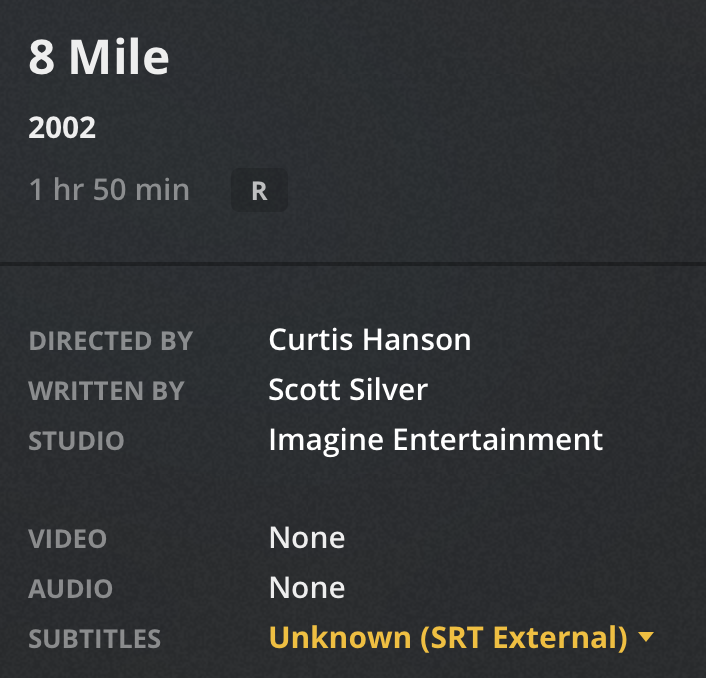
Task: Open director Curtis Hanson's page
Action: [x=369, y=340]
